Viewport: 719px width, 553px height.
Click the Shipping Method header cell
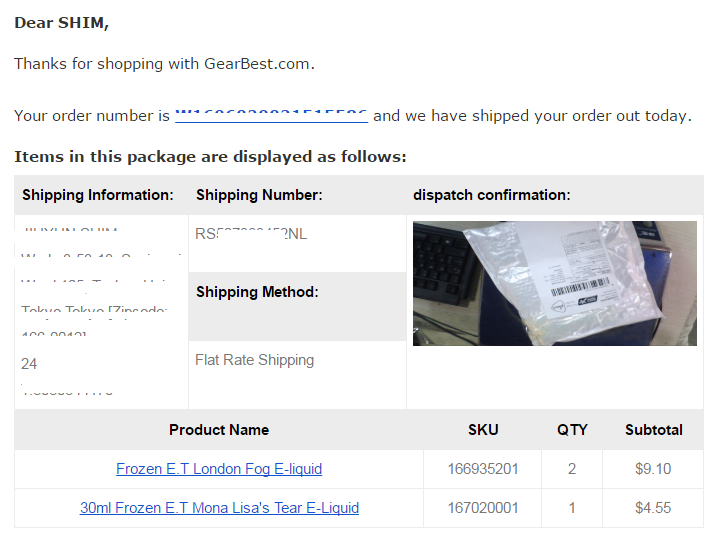[257, 292]
